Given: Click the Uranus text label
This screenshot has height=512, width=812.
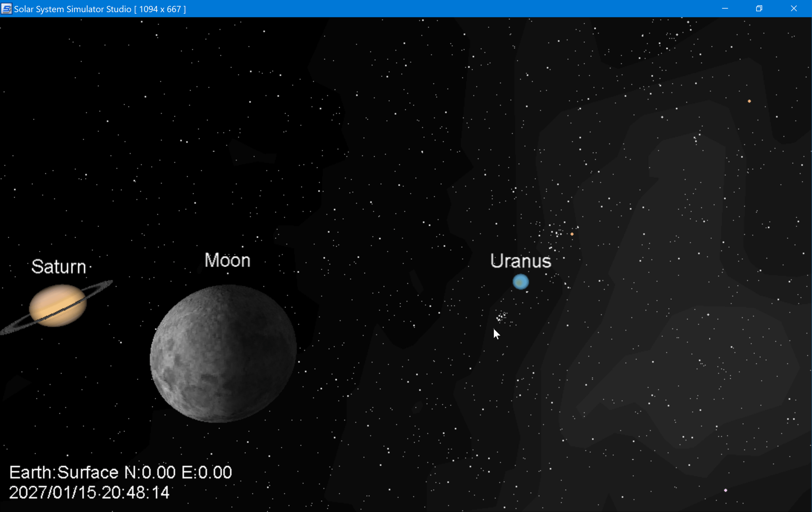Looking at the screenshot, I should point(520,261).
